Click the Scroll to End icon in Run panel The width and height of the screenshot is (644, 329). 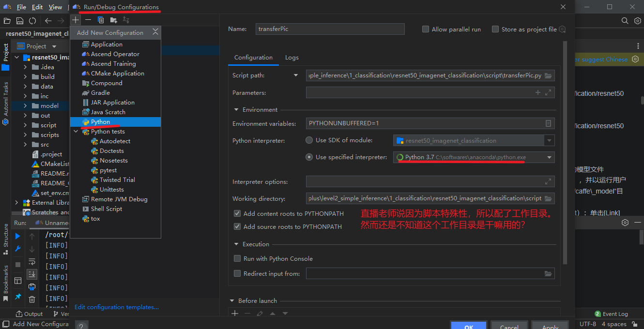click(x=32, y=274)
